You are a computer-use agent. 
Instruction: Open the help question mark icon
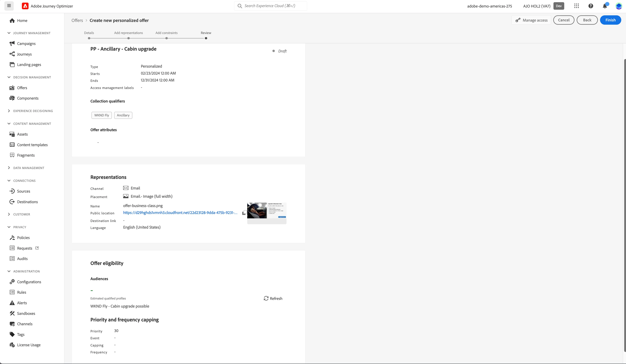pyautogui.click(x=591, y=6)
